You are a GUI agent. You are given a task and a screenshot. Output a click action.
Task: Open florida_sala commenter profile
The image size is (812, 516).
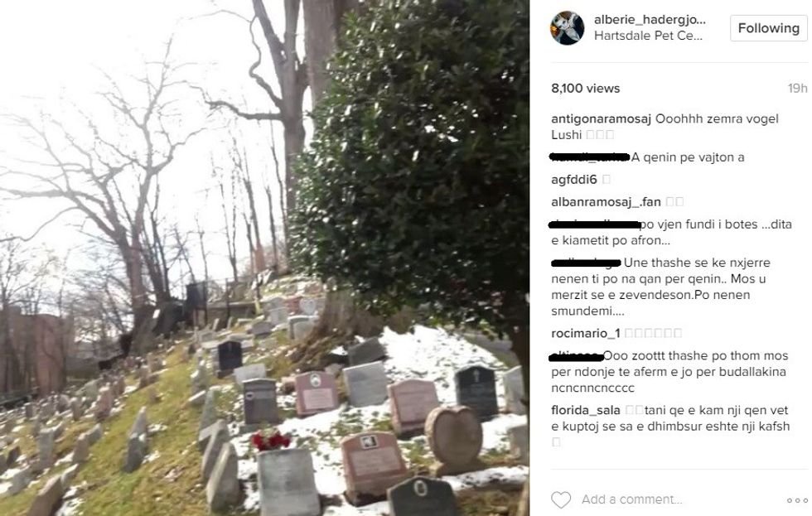tap(585, 411)
